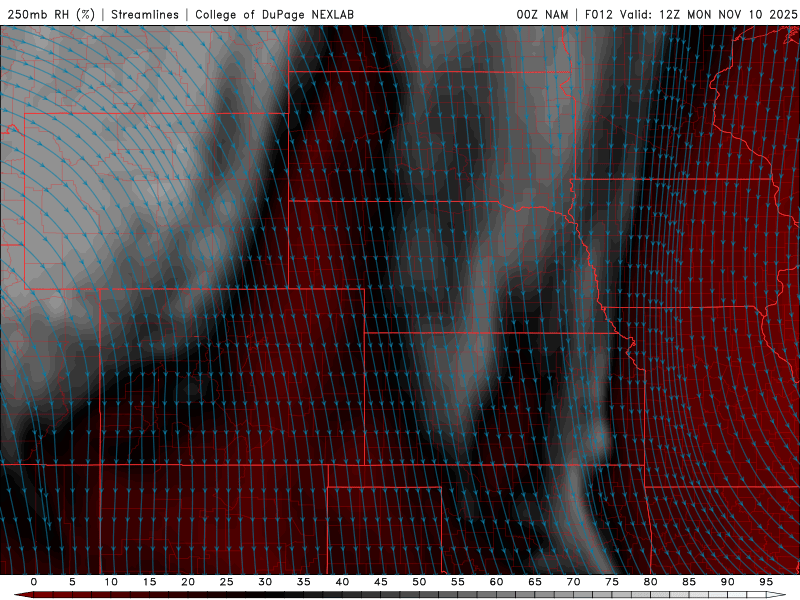
Task: Click the "65" label on the color scale
Action: coord(535,582)
